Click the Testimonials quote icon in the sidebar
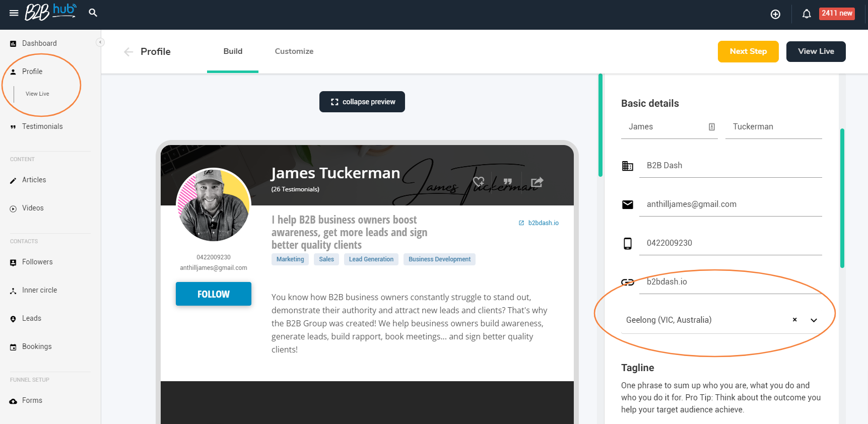 click(x=13, y=127)
